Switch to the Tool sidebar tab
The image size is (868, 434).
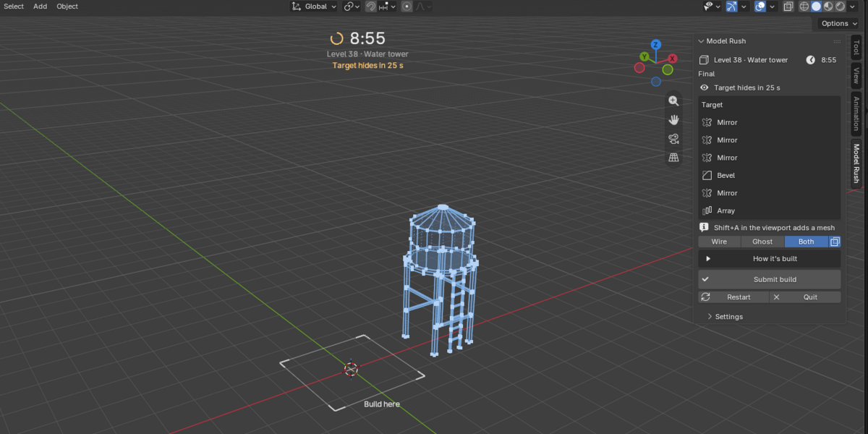856,48
